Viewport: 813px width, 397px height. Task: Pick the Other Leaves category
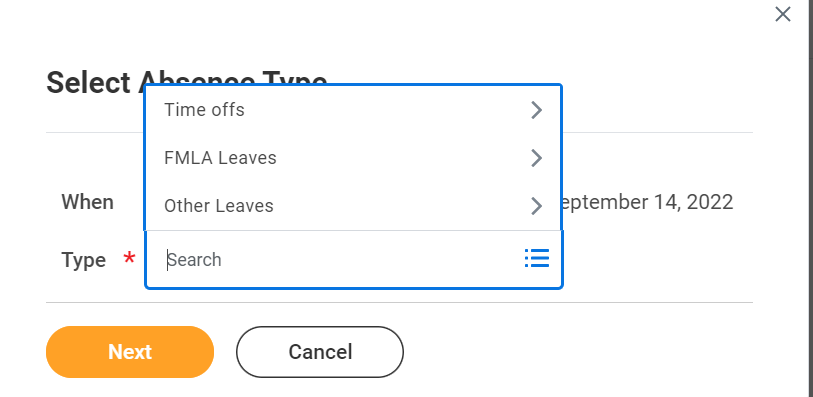(x=353, y=206)
